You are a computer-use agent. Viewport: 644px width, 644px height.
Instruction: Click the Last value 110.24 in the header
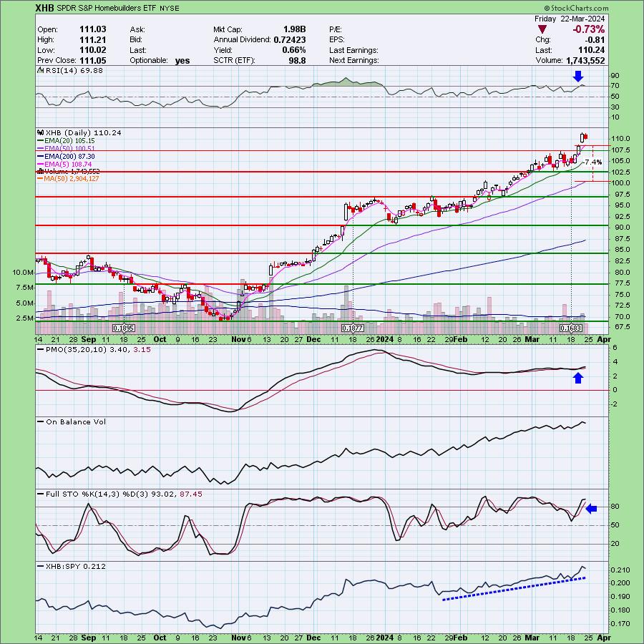click(592, 50)
